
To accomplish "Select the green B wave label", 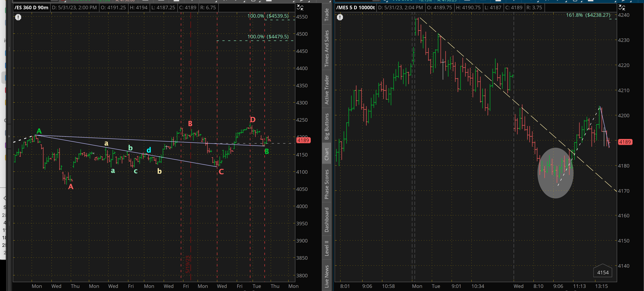I will pos(267,151).
